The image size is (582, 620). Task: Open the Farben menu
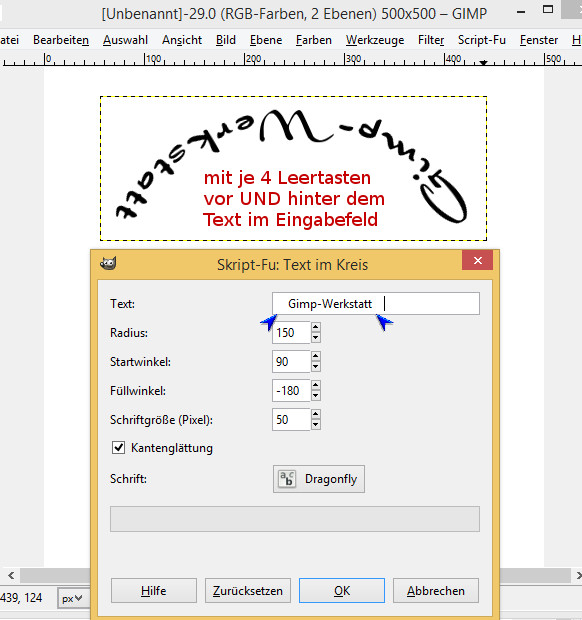coord(314,40)
